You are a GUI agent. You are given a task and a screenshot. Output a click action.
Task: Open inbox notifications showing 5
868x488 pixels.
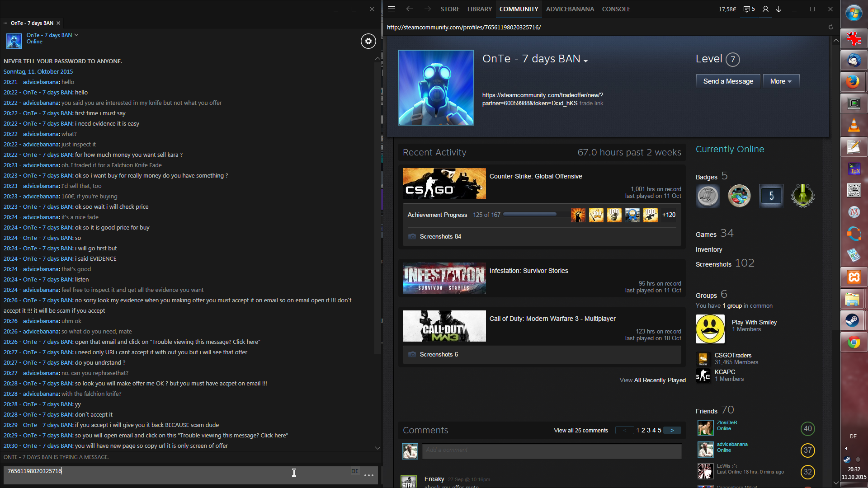tap(749, 9)
